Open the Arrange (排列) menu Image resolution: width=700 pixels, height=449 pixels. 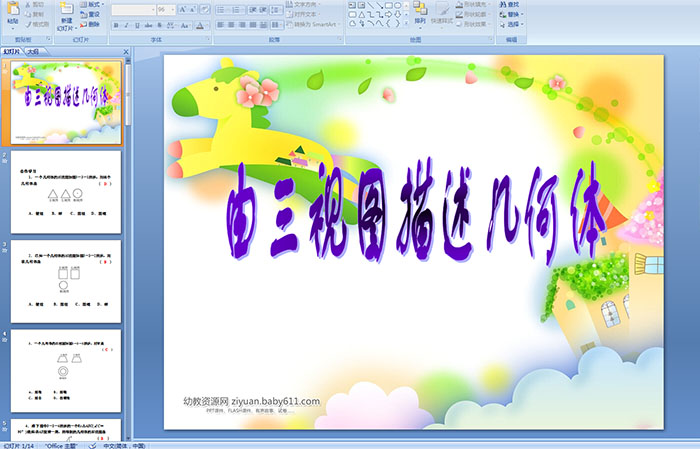pos(420,13)
